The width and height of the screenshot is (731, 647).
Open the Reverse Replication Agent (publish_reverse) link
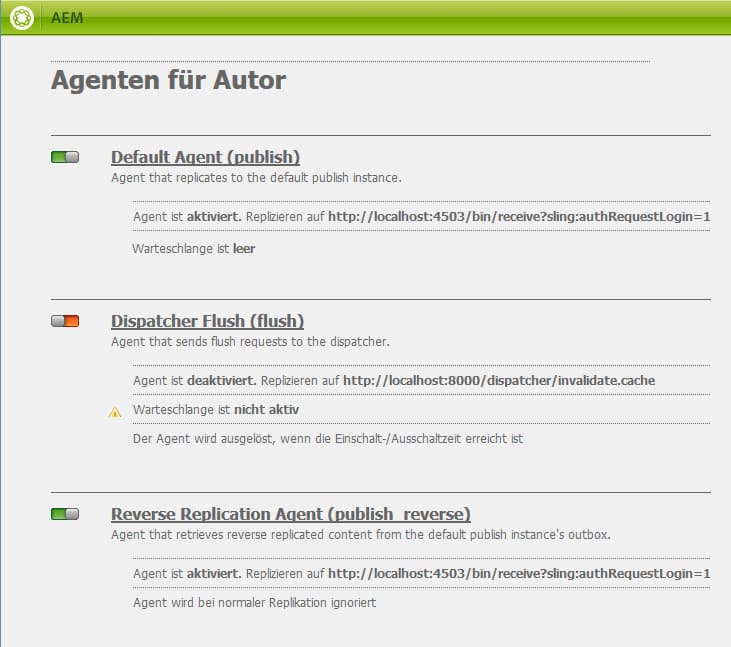(x=291, y=514)
